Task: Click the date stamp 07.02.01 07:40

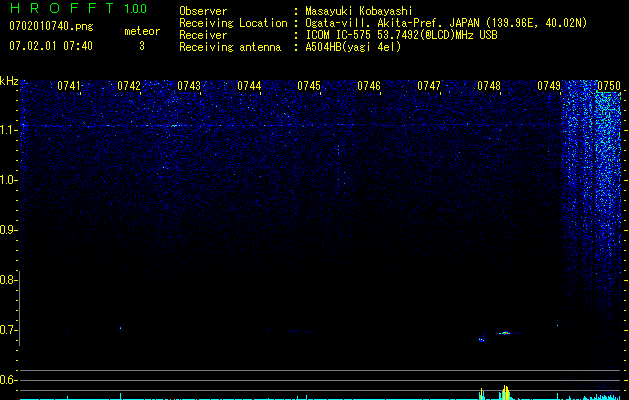Action: point(51,46)
